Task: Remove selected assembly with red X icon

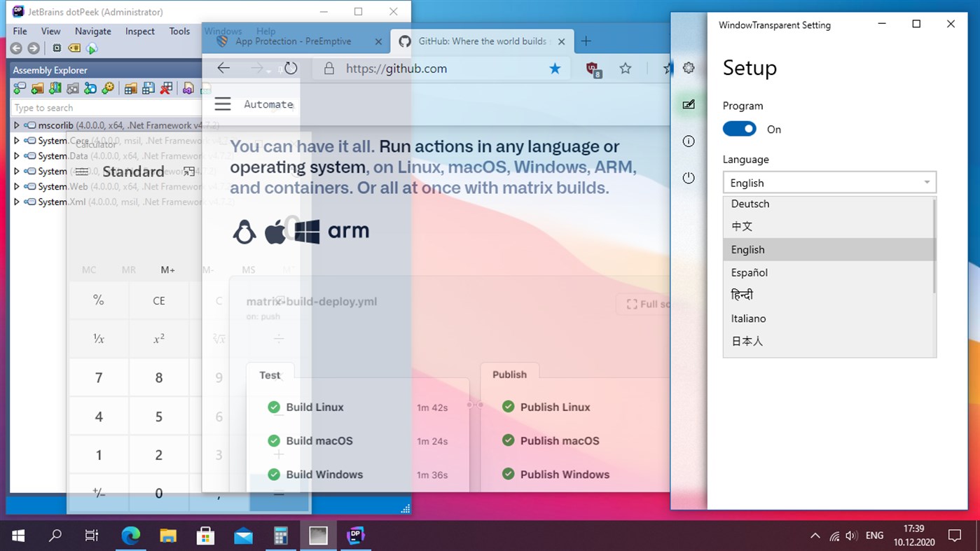Action: (167, 88)
